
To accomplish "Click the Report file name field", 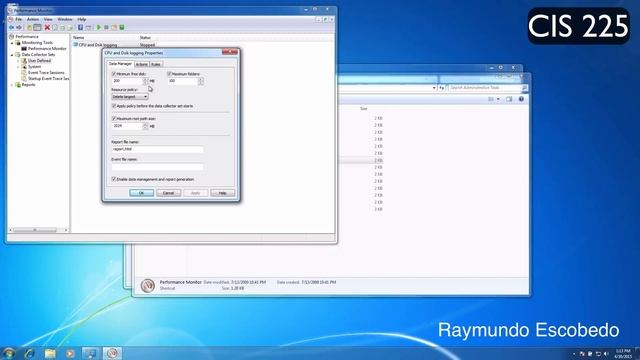I will [x=158, y=149].
